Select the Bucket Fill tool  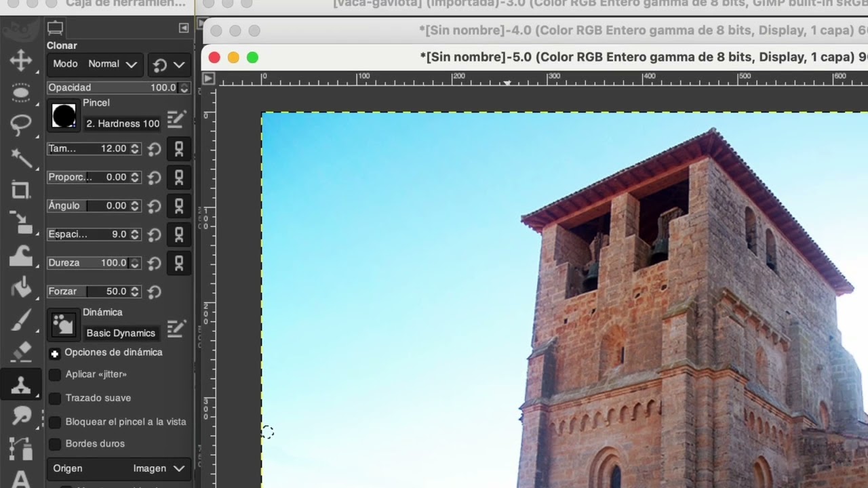(20, 288)
